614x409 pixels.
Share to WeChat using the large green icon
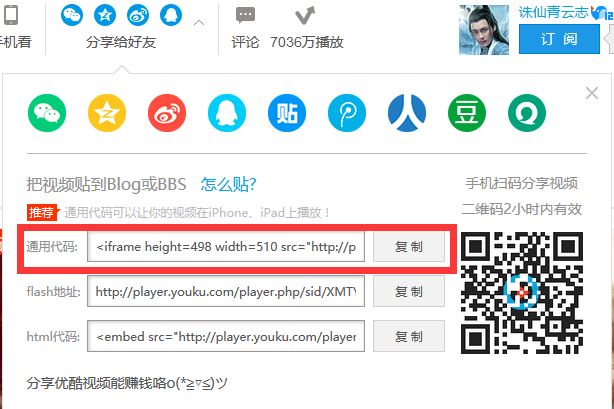click(47, 113)
